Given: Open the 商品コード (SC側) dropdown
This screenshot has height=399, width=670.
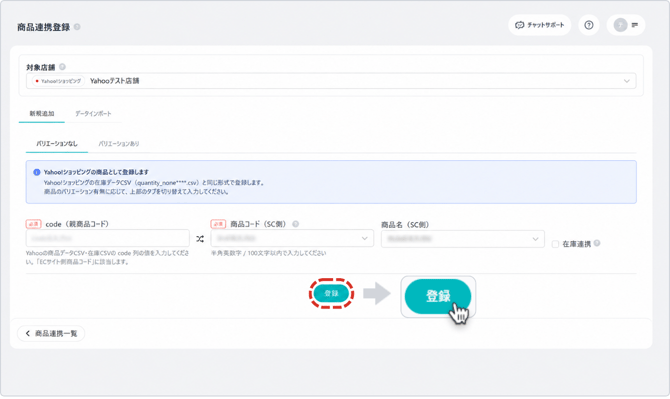Looking at the screenshot, I should coord(292,238).
